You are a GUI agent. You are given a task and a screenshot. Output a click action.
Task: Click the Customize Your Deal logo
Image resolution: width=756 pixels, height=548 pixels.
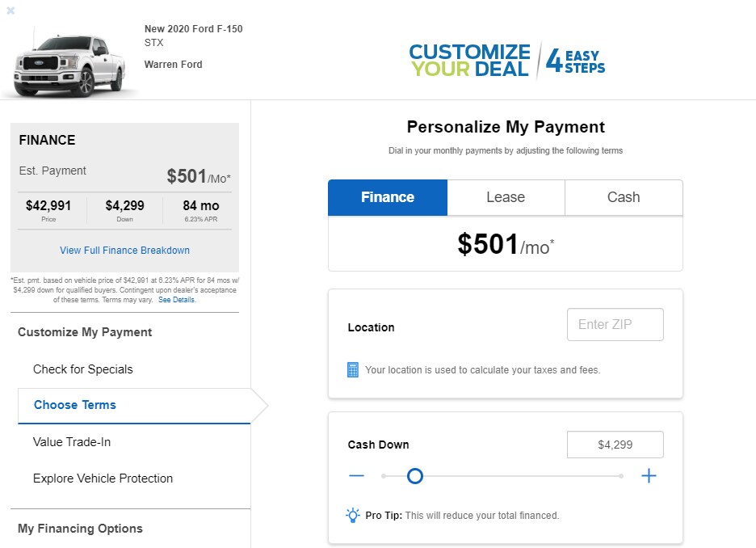tap(506, 61)
